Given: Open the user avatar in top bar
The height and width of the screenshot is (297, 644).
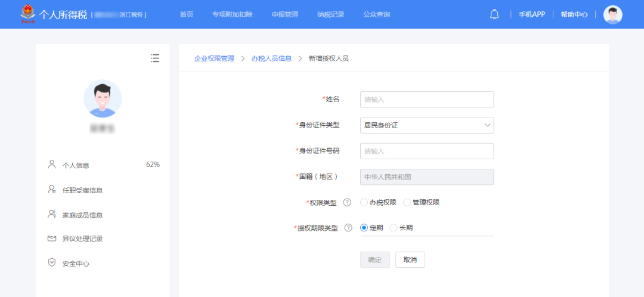Looking at the screenshot, I should point(612,14).
